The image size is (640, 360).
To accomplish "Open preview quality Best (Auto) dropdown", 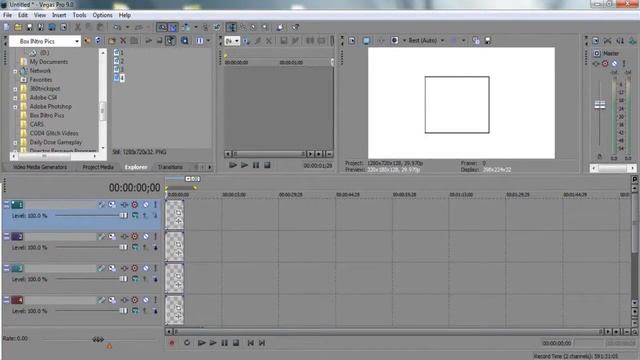I will 442,40.
